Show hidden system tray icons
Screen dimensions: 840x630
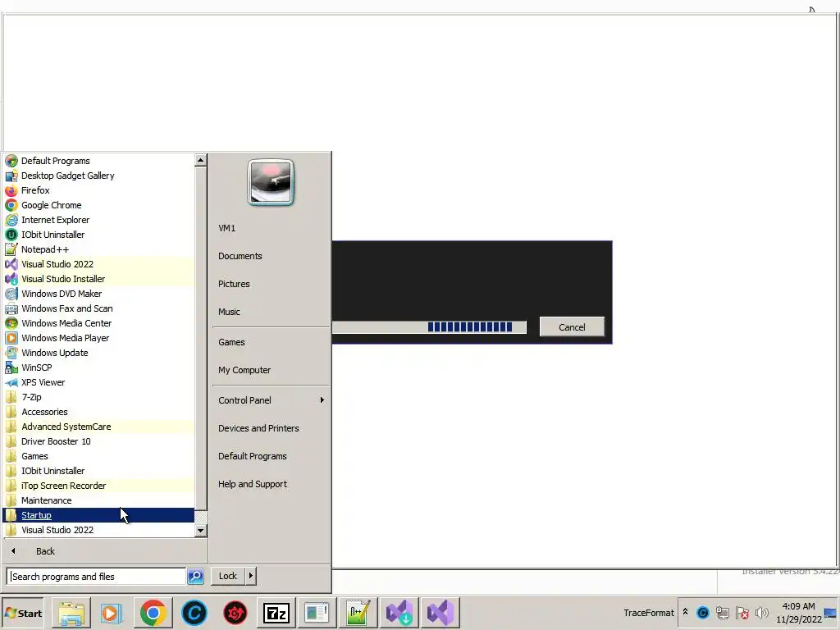tap(685, 612)
